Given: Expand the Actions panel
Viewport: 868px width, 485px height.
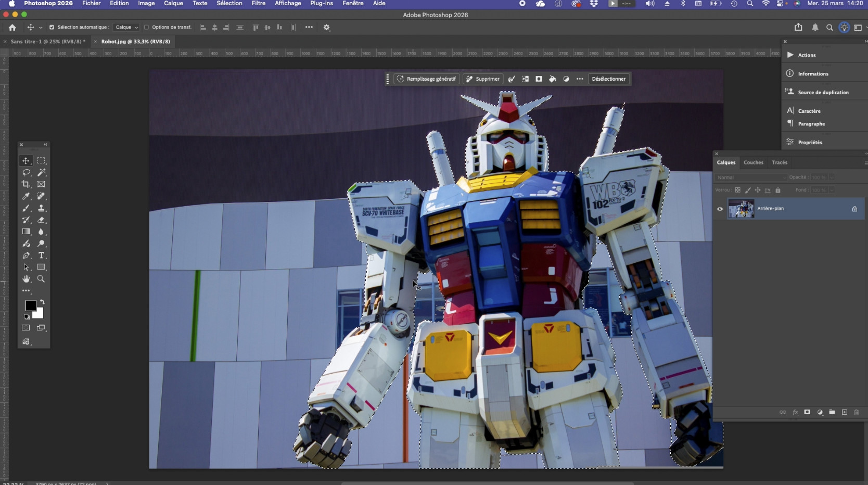Looking at the screenshot, I should click(x=807, y=55).
